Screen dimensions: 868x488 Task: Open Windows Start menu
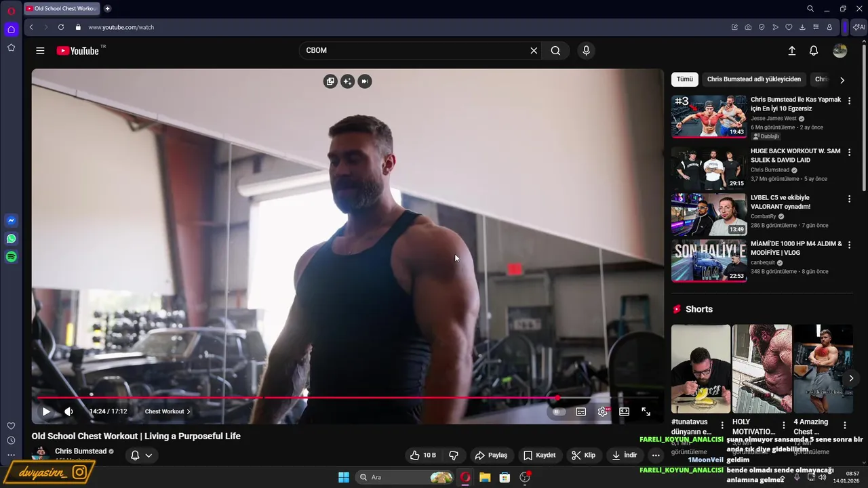(x=344, y=477)
